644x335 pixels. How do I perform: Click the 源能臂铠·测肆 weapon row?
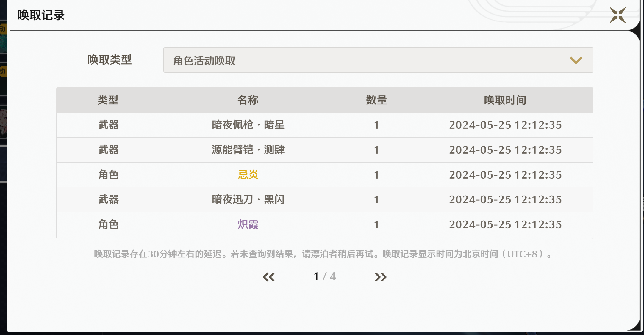click(248, 150)
